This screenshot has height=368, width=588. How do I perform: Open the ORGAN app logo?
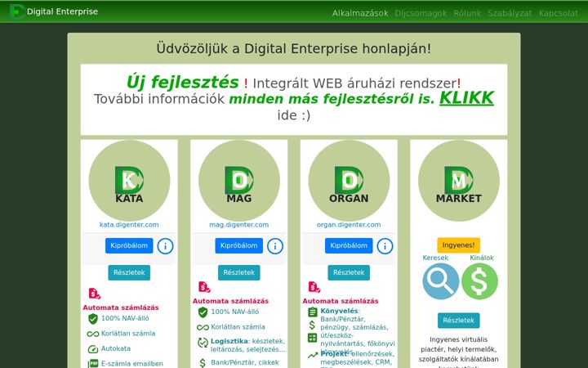coord(350,181)
